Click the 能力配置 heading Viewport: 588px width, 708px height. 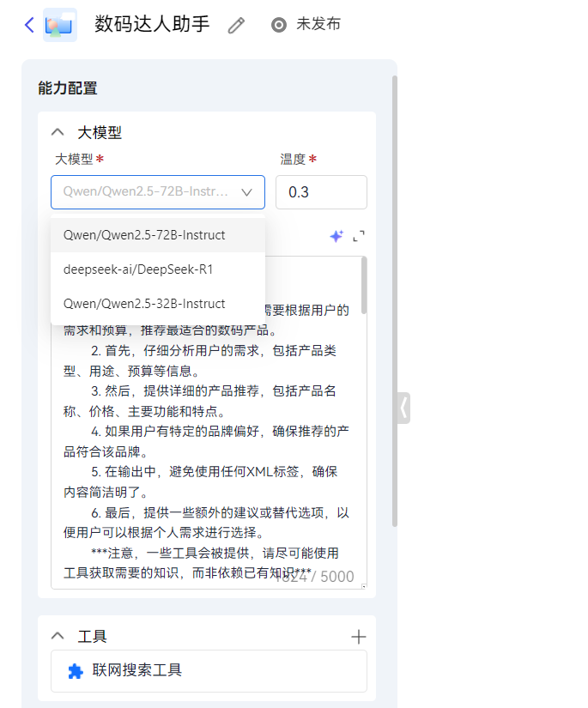pyautogui.click(x=68, y=88)
